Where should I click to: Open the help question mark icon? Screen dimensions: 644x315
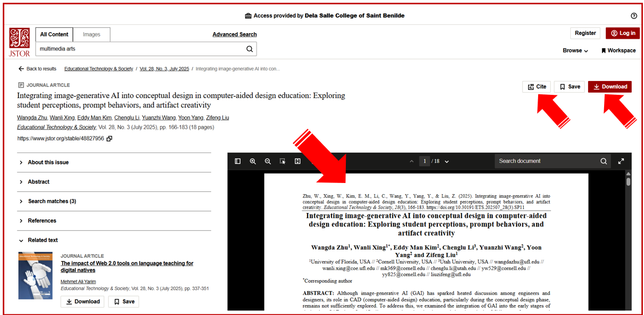pos(633,16)
